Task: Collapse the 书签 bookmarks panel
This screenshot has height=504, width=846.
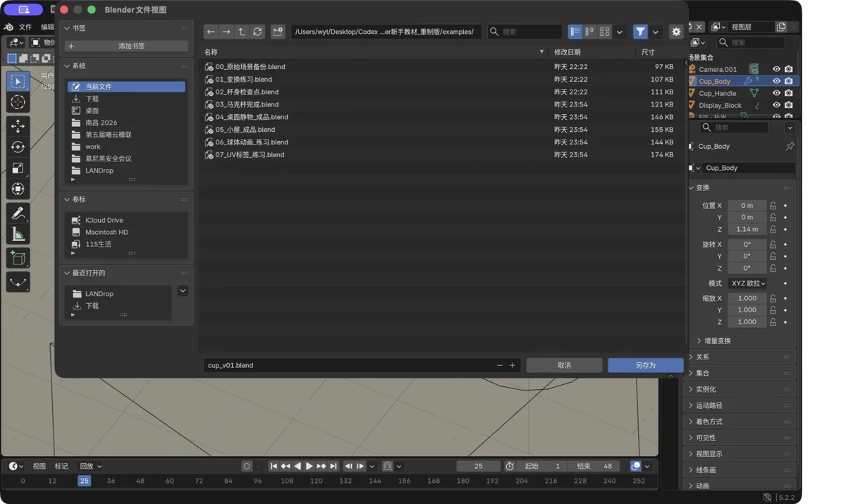Action: click(x=74, y=28)
